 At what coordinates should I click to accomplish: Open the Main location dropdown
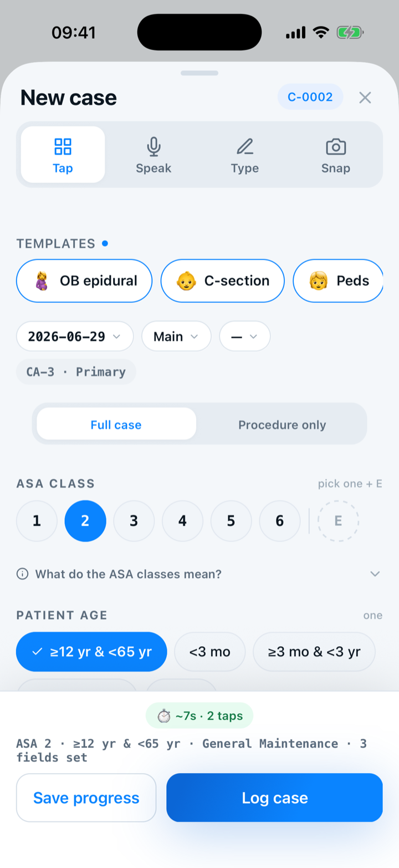coord(176,336)
